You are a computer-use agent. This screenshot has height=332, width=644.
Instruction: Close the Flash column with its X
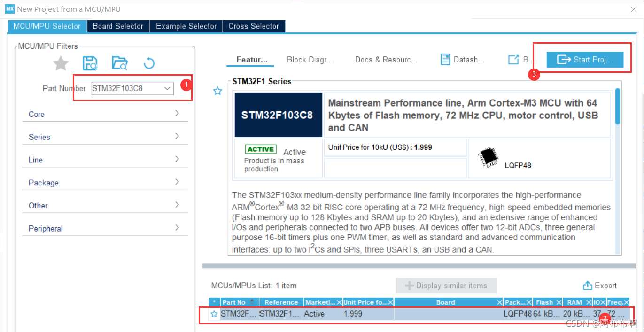[559, 302]
